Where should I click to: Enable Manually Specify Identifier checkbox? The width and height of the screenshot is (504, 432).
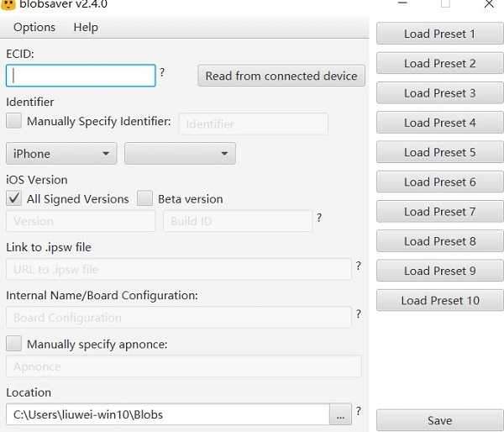(x=14, y=122)
